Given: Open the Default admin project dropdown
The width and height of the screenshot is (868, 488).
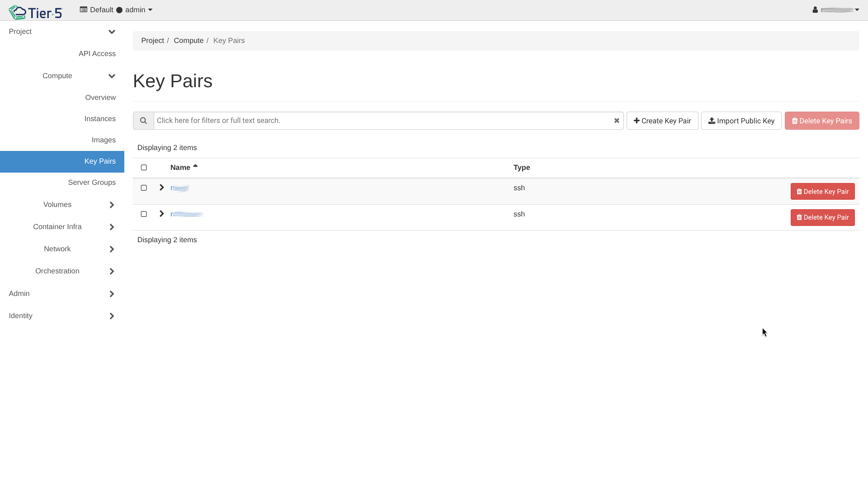Looking at the screenshot, I should [116, 10].
